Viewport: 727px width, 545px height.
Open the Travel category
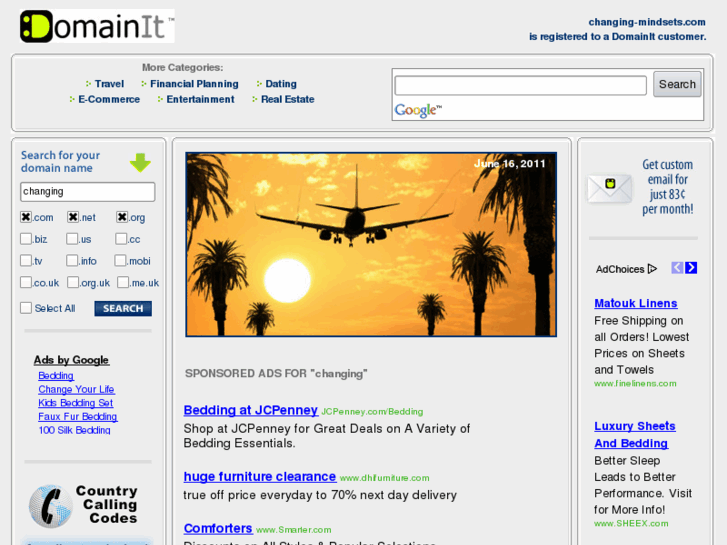[x=109, y=84]
